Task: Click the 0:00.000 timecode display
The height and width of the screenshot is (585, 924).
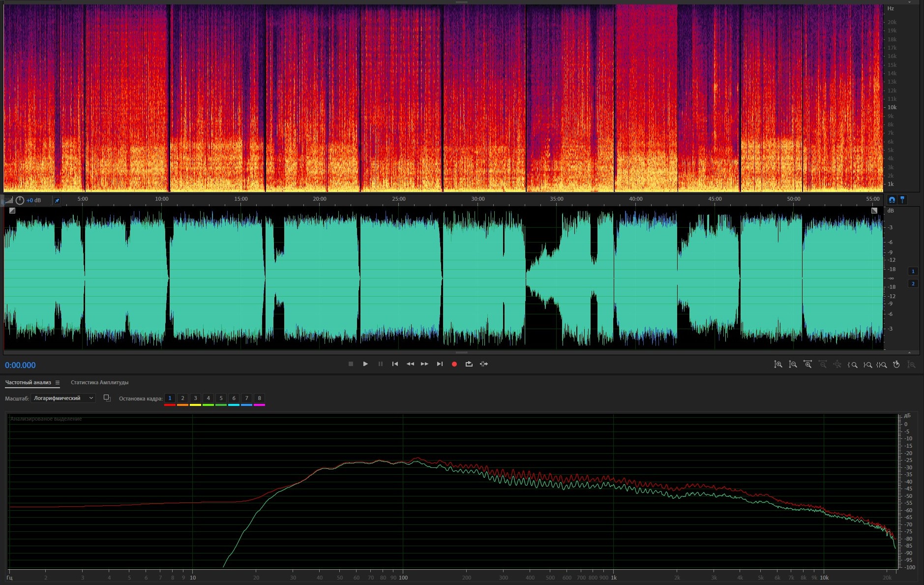Action: click(20, 365)
